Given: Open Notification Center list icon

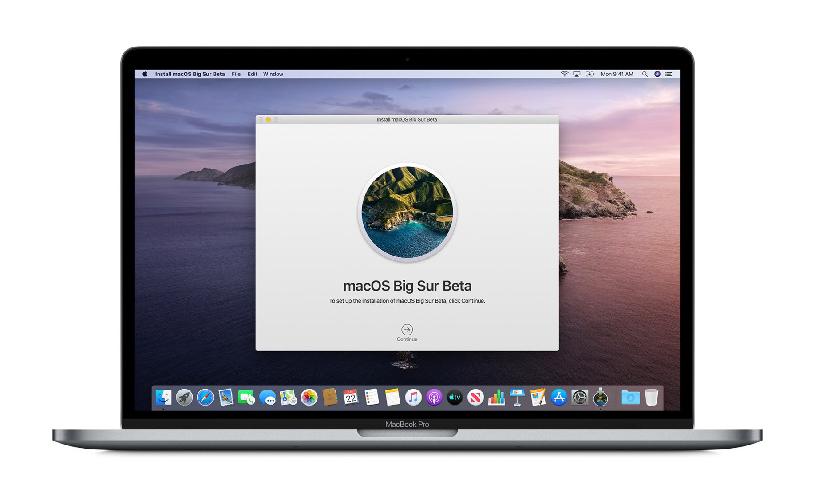Looking at the screenshot, I should pyautogui.click(x=668, y=74).
